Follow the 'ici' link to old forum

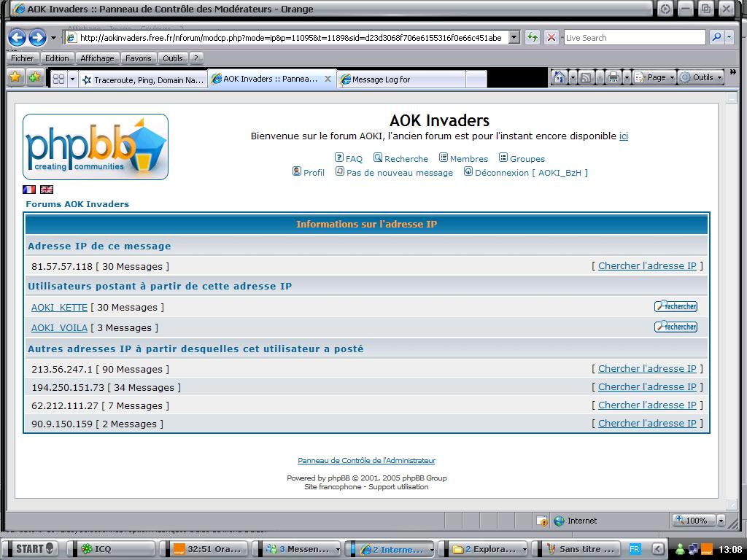click(623, 136)
